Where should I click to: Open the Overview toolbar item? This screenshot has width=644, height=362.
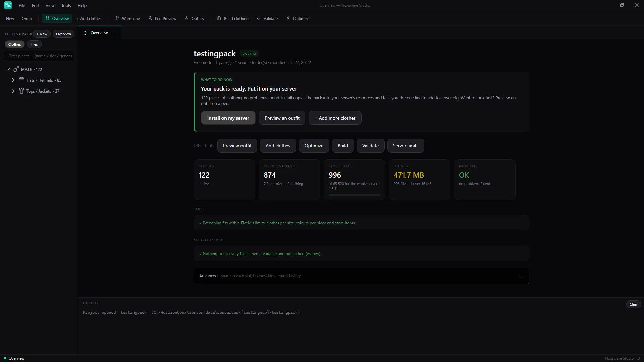pyautogui.click(x=57, y=19)
